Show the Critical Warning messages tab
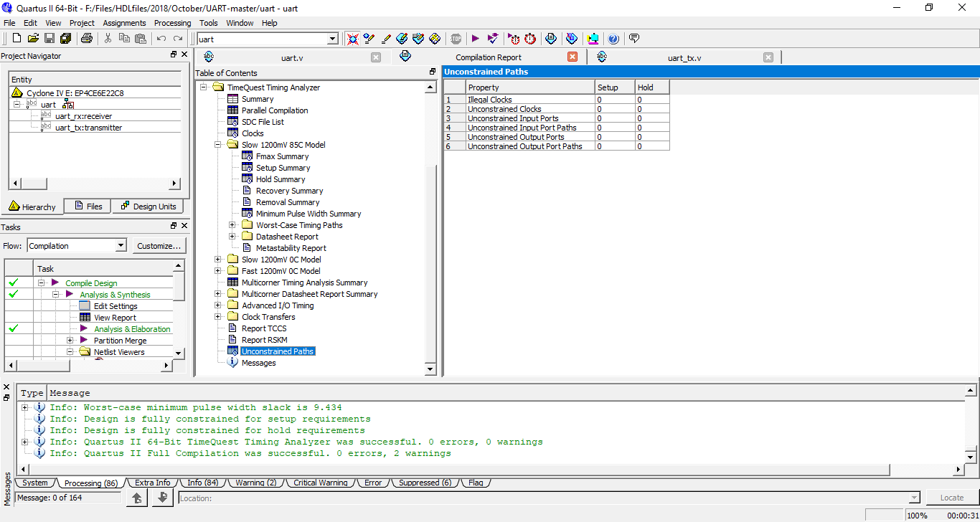Image resolution: width=980 pixels, height=522 pixels. pos(320,483)
